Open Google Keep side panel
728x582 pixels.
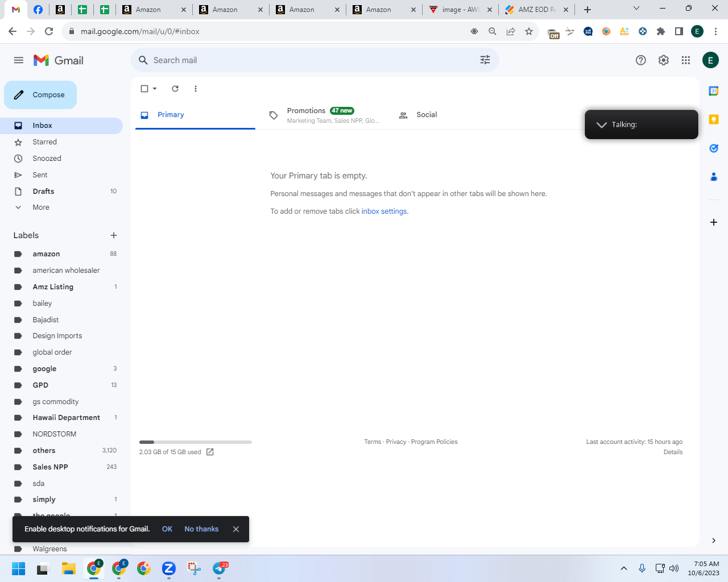pos(714,119)
